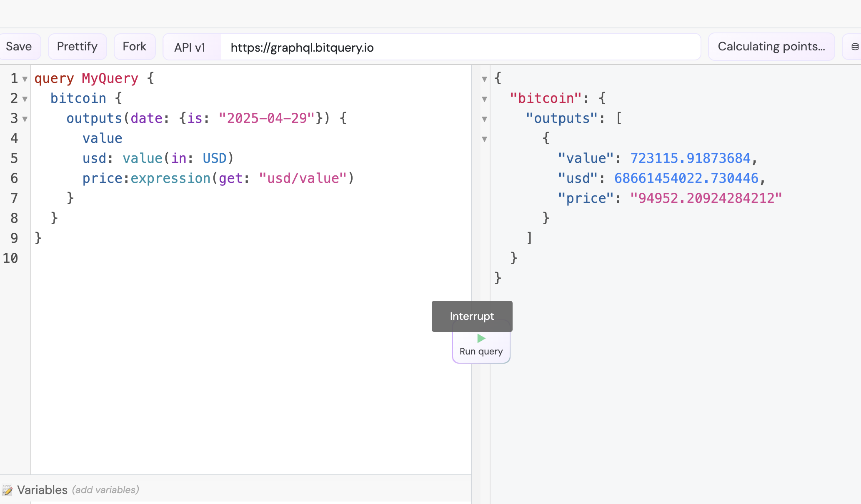Click the date string "2025-04-29" in editor
Screen dimensions: 861x504
[x=267, y=118]
